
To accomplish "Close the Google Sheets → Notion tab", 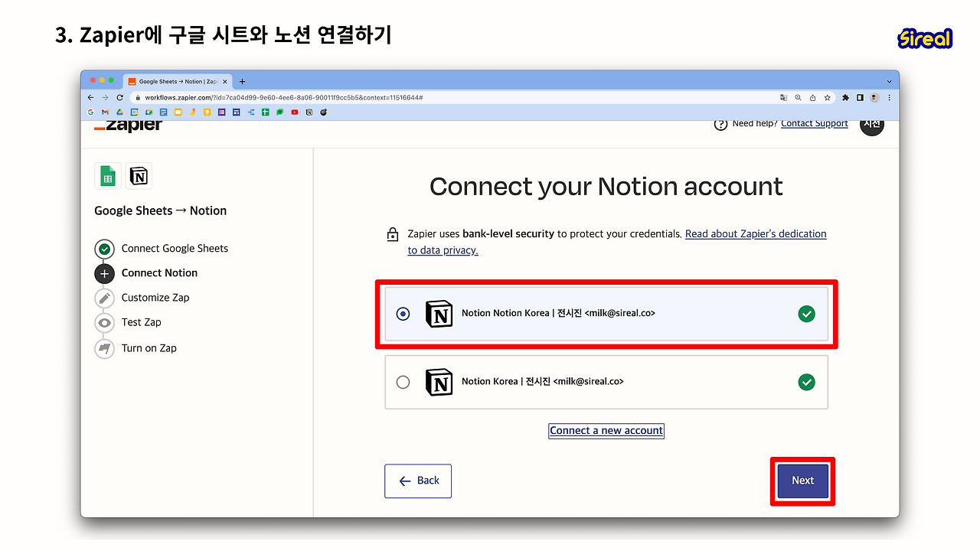I will (x=224, y=81).
